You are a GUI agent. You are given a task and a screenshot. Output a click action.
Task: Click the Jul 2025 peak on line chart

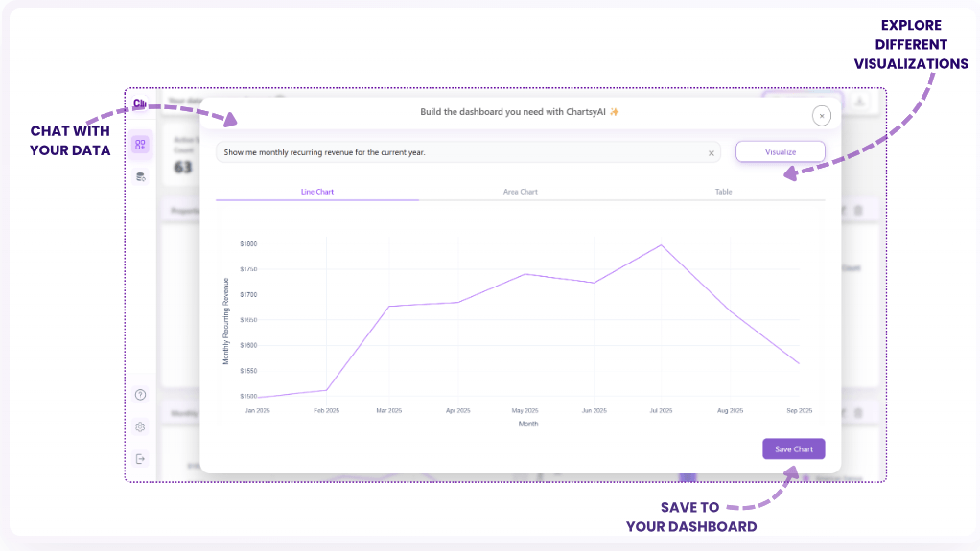[x=662, y=245]
